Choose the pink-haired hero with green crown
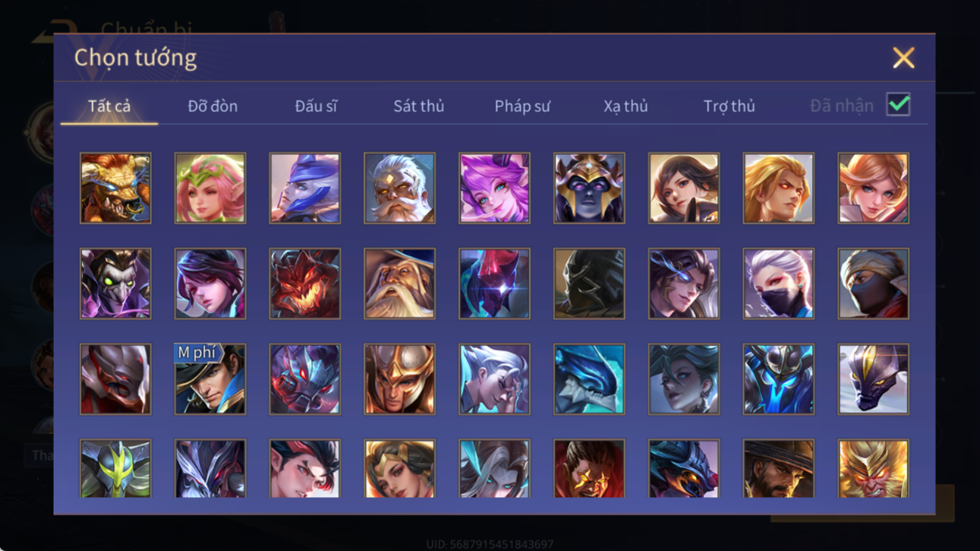 [x=210, y=188]
